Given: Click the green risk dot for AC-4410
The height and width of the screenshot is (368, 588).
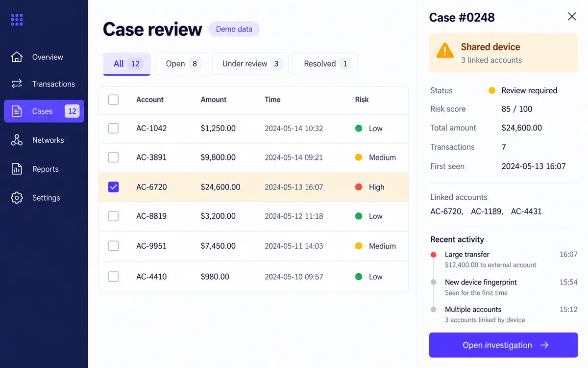Looking at the screenshot, I should (359, 277).
